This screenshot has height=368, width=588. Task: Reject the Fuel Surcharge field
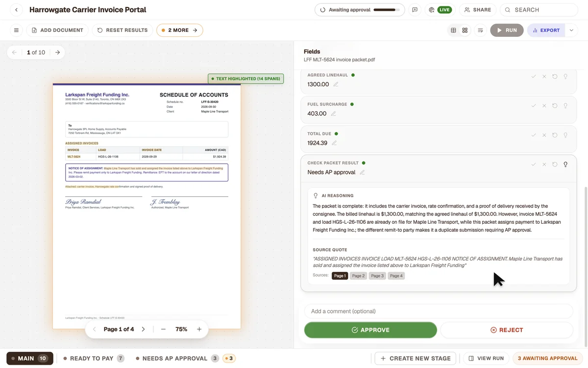544,106
